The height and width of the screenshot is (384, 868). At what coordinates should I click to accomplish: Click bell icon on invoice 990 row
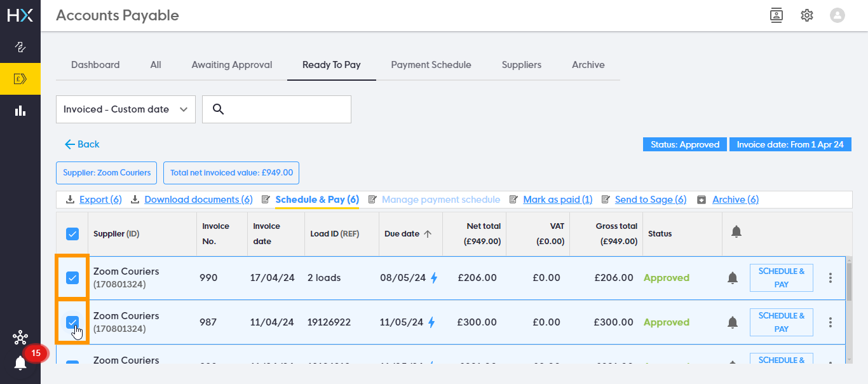pos(733,278)
